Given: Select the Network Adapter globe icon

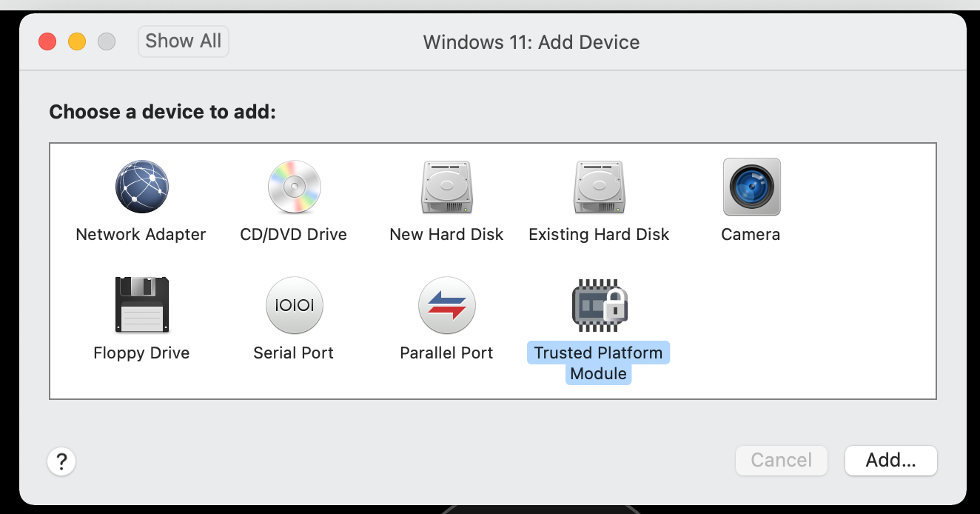Looking at the screenshot, I should pos(141,187).
